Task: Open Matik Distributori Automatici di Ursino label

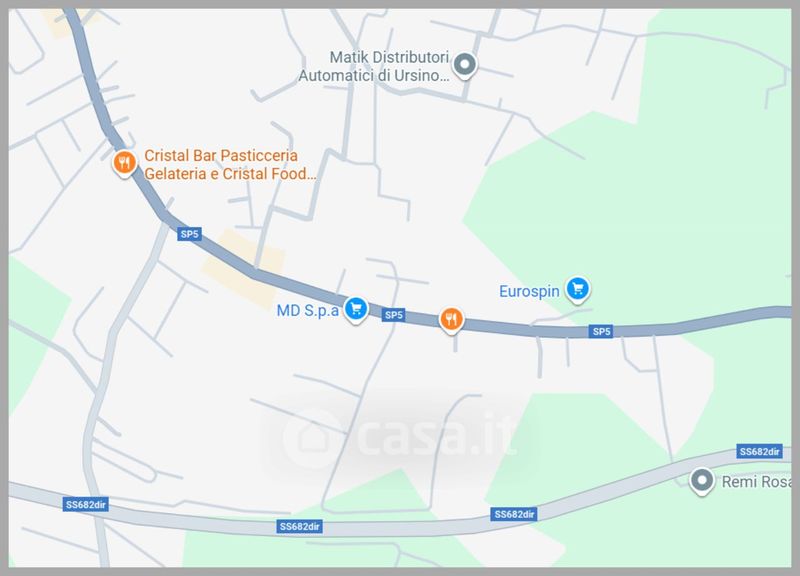Action: click(x=374, y=66)
